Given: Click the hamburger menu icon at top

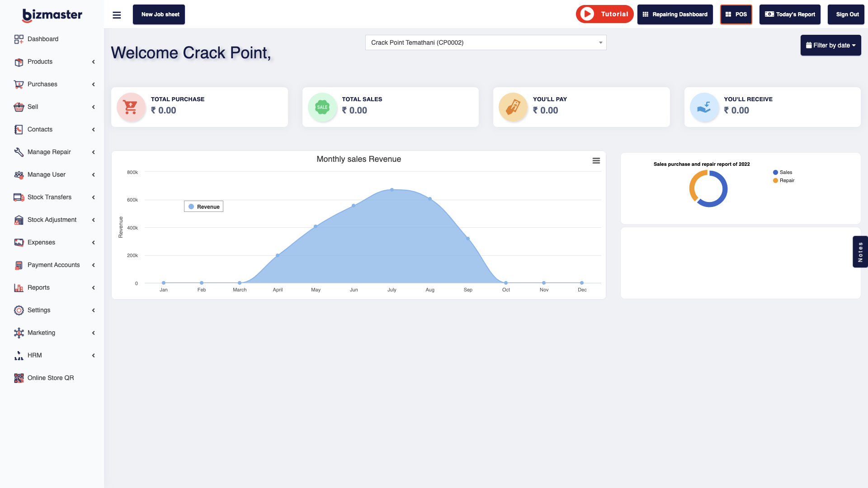Looking at the screenshot, I should click(x=116, y=14).
